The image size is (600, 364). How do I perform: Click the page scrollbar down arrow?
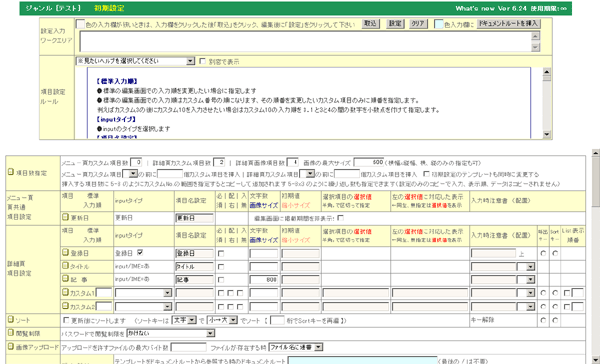(x=596, y=360)
